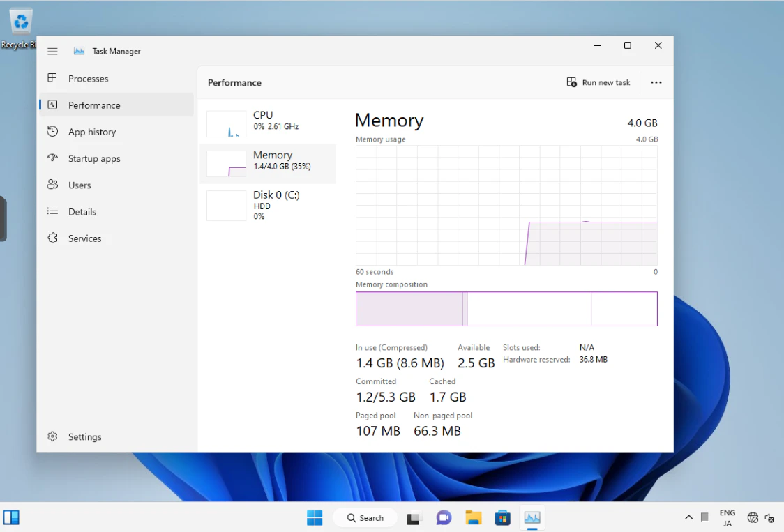Screen dimensions: 784x532
Task: Click the Users people icon
Action: pyautogui.click(x=52, y=185)
